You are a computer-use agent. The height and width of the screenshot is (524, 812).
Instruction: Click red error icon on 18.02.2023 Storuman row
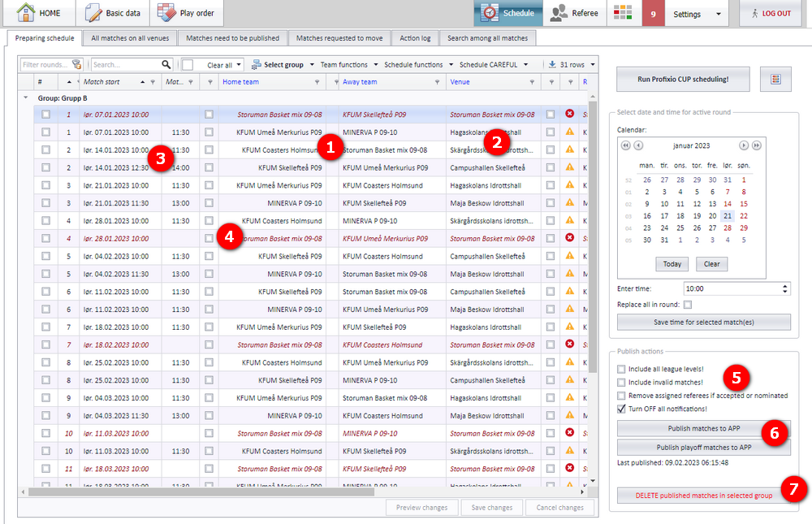pos(570,344)
